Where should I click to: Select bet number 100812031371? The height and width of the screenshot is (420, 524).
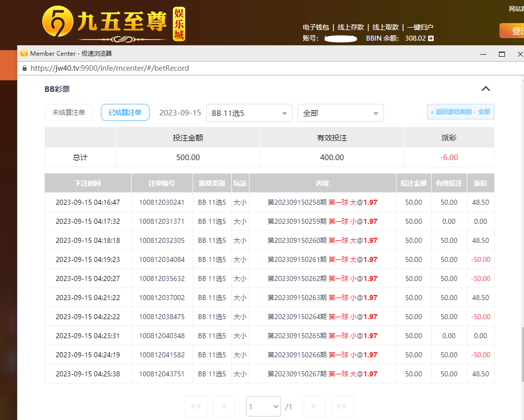(162, 221)
